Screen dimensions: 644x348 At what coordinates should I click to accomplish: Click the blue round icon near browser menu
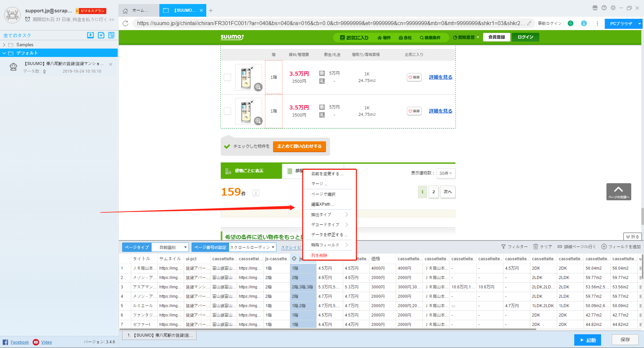(x=584, y=23)
